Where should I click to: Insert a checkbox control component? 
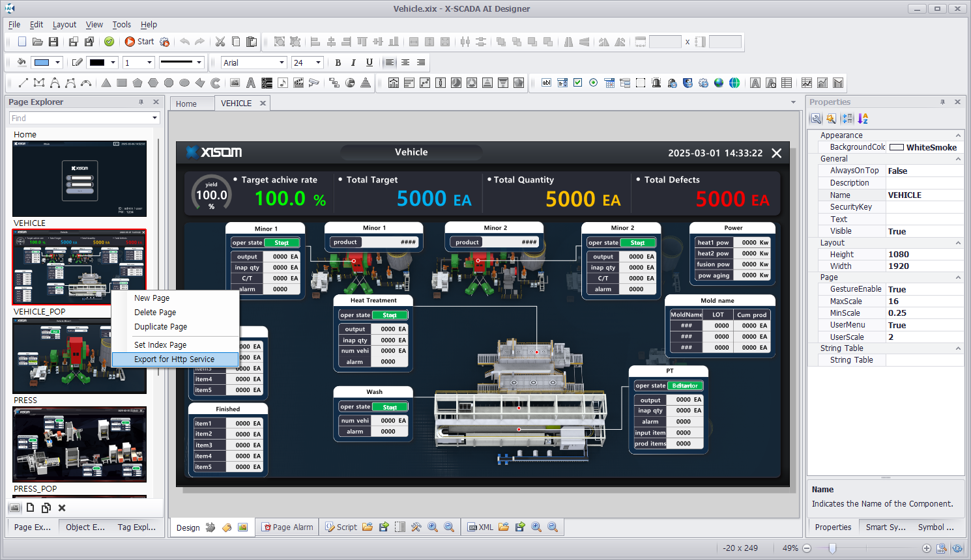point(577,83)
